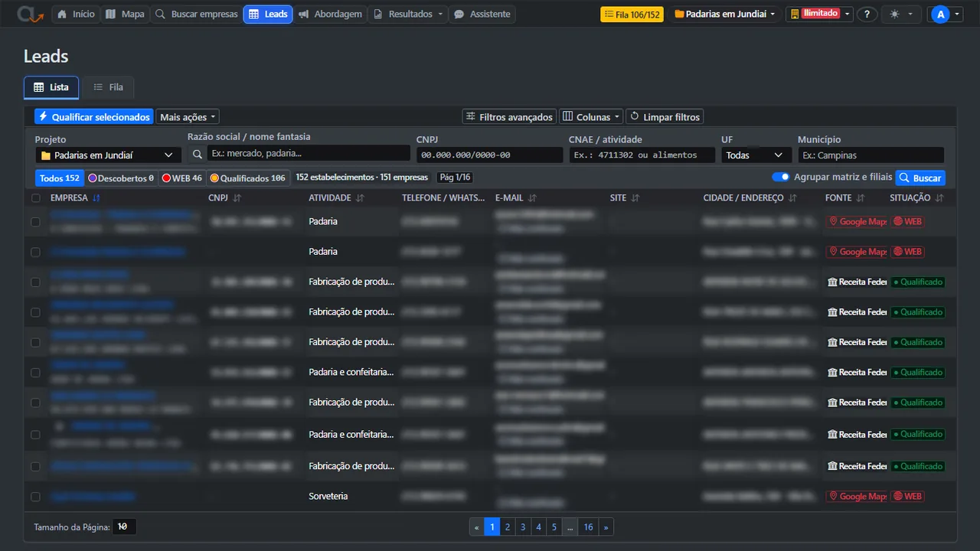The image size is (980, 551).
Task: Sort by ATIVIDADE column sort icon
Action: (x=360, y=198)
